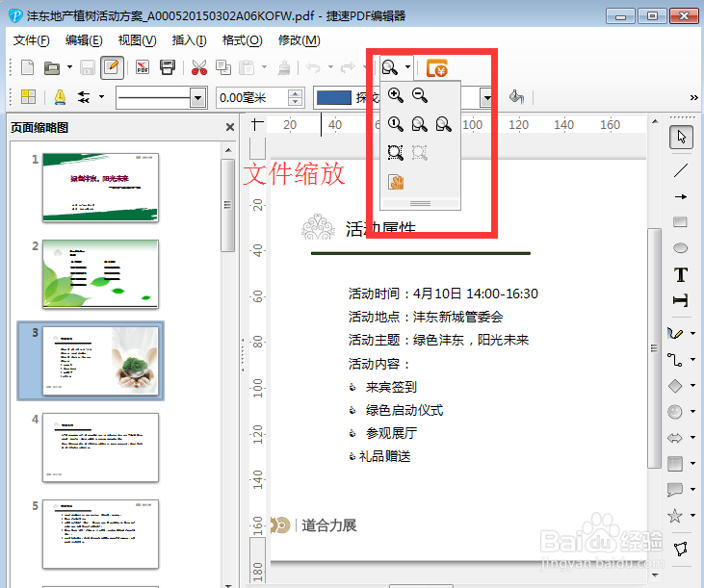Open the block arrows dropdown arrow

pyautogui.click(x=693, y=437)
